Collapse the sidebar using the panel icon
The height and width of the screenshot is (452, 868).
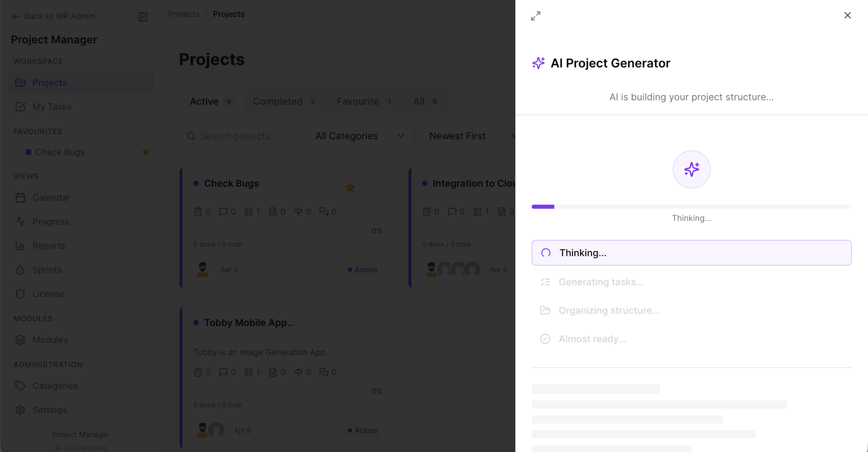coord(142,16)
